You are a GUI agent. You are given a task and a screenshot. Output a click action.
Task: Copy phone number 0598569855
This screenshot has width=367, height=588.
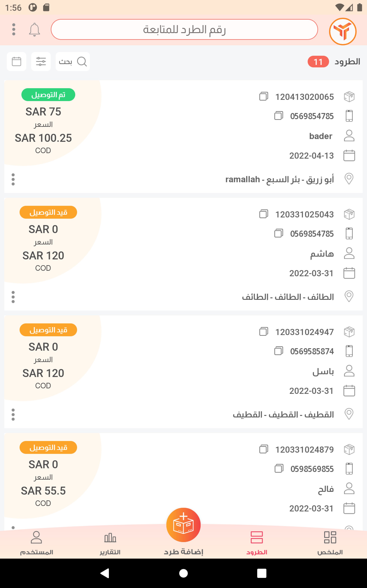[x=278, y=468]
